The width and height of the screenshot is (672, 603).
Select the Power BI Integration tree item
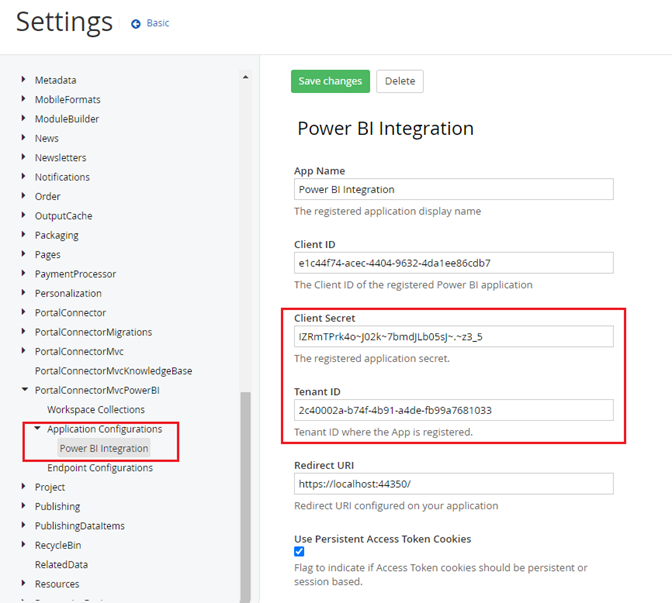click(x=104, y=448)
